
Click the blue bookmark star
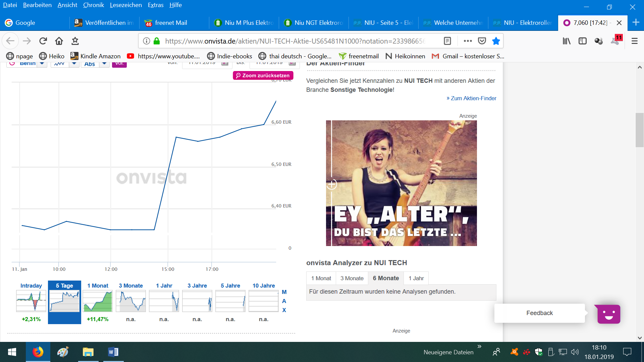(x=496, y=41)
